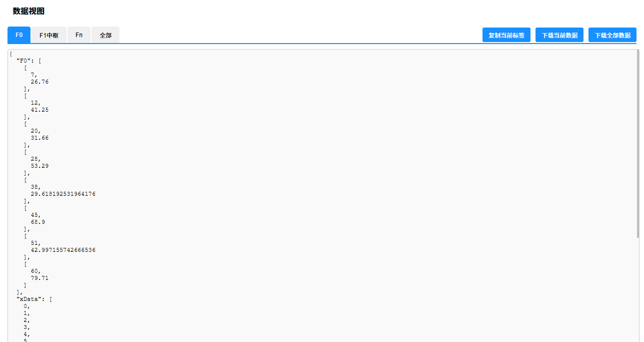Viewport: 644px width, 342px height.
Task: Click the "F0" key line in the JSON
Action: [x=29, y=61]
